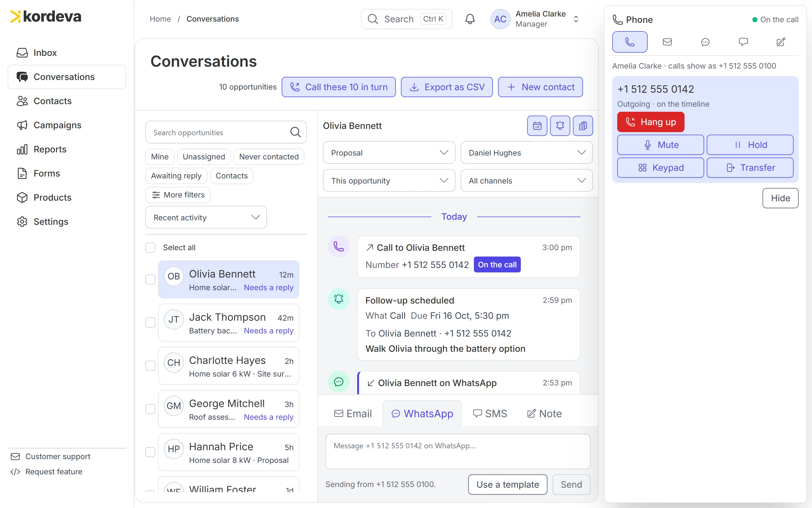Image resolution: width=812 pixels, height=508 pixels.
Task: Tick the checkbox for Olivia Bennett
Action: coord(150,279)
